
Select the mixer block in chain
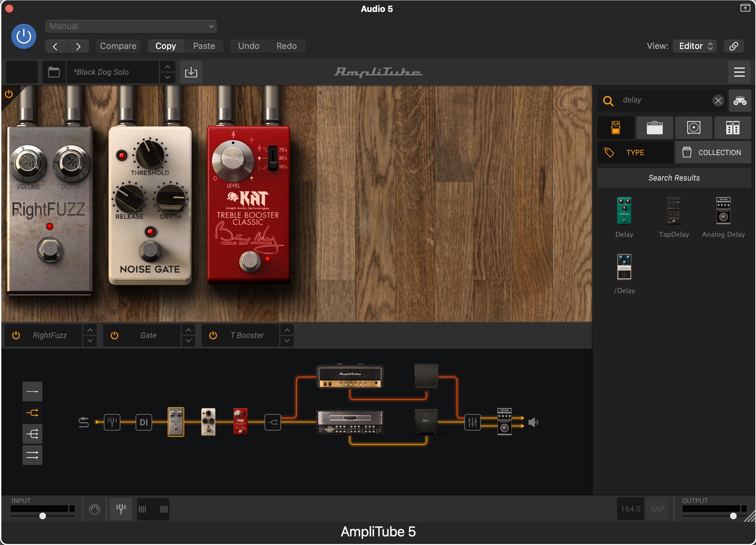pyautogui.click(x=472, y=422)
